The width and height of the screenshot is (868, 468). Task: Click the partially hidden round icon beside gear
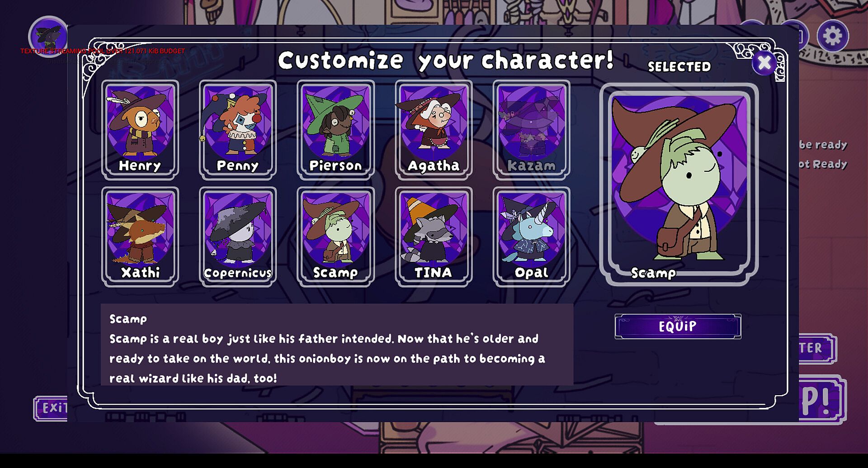794,35
